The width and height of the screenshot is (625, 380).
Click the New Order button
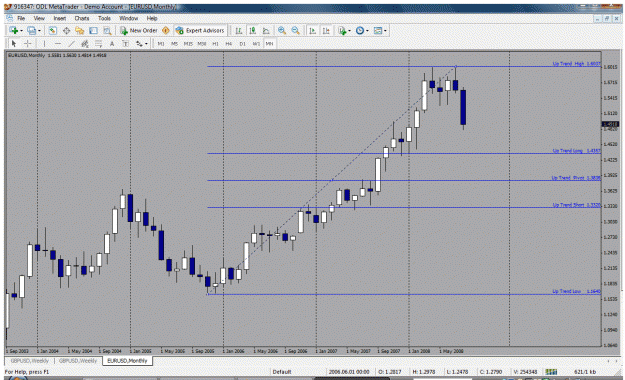[139, 31]
